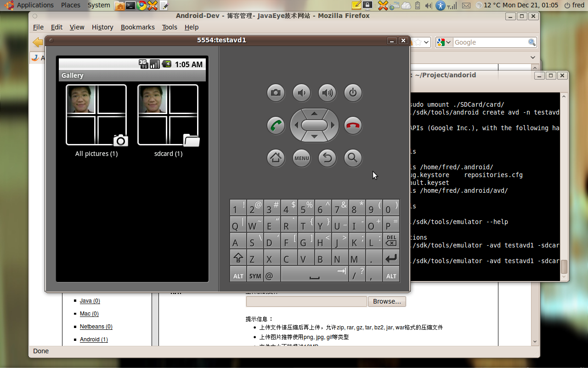Open the search engine selector dropdown
588x368 pixels.
(444, 42)
